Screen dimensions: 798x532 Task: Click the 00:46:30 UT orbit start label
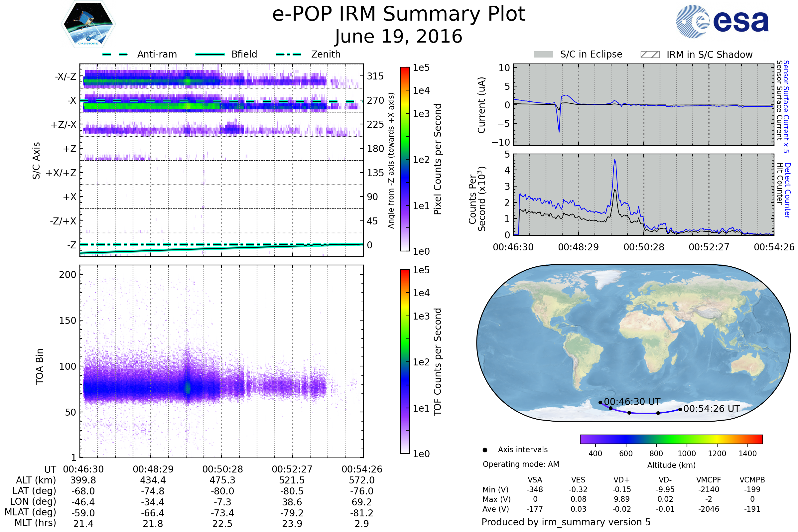632,402
